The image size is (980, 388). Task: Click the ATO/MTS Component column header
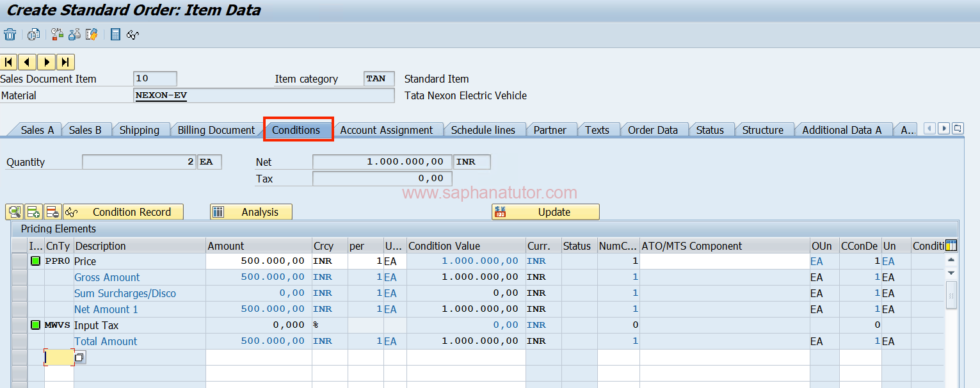(725, 246)
